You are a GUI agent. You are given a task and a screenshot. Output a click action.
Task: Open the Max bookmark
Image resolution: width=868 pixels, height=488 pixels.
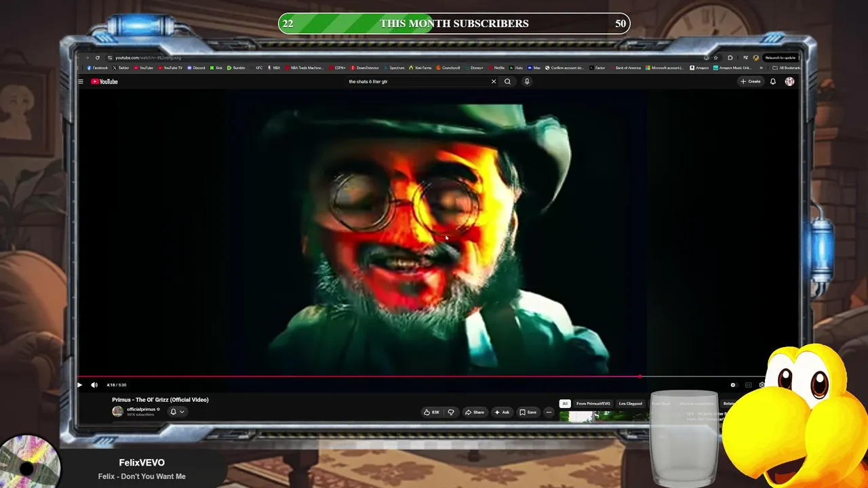[534, 68]
